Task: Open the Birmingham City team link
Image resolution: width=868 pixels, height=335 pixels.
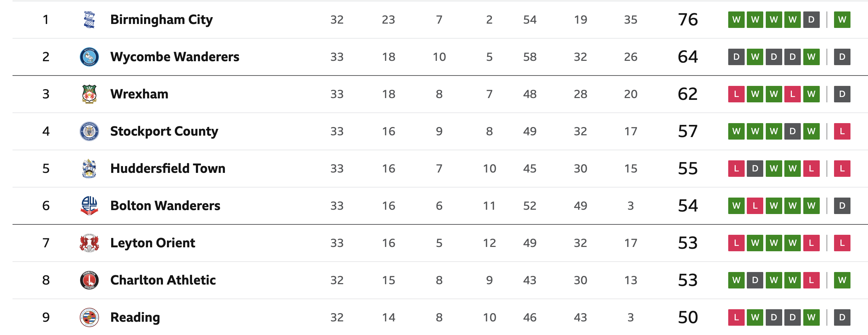Action: [x=161, y=20]
